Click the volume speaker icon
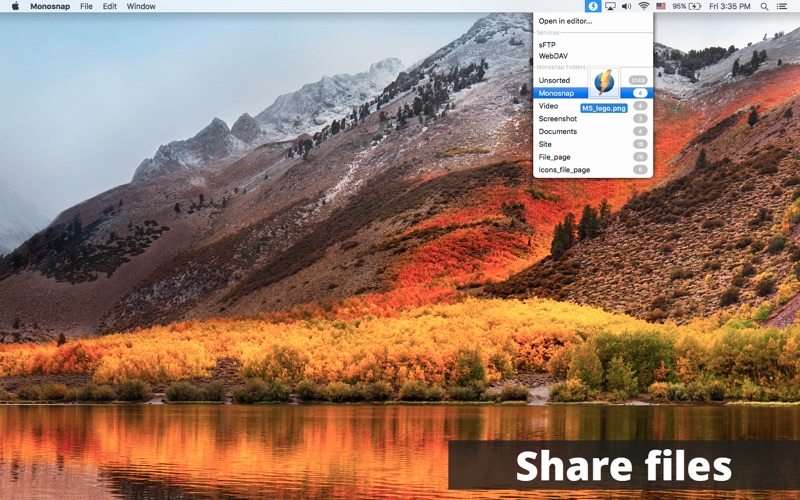The image size is (800, 500). click(626, 6)
